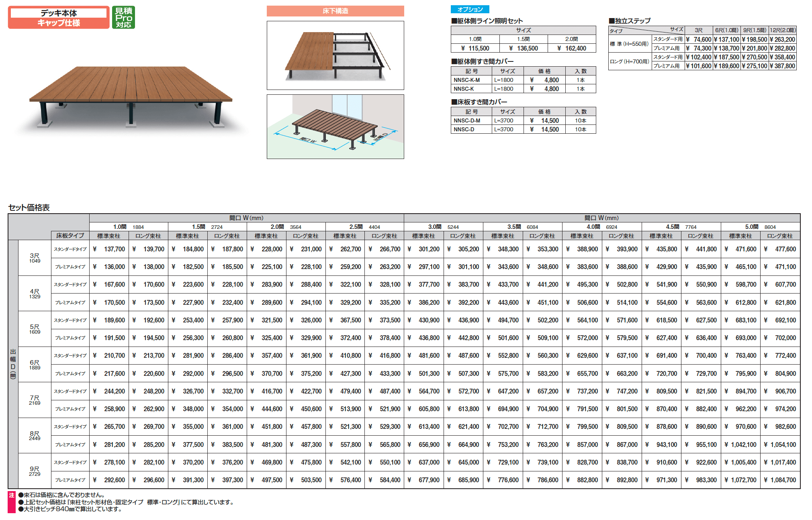Click the ¥136,500 lighting set price
812x520 pixels.
click(524, 48)
